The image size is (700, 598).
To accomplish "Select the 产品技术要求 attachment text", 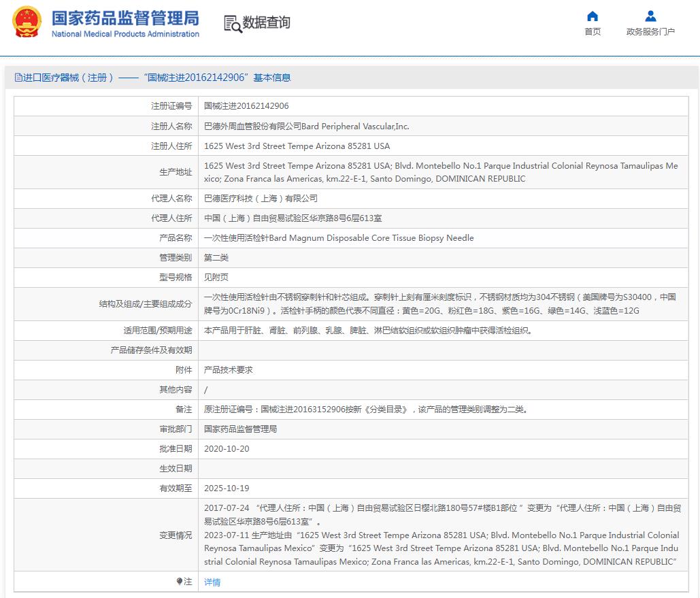I will 228,370.
